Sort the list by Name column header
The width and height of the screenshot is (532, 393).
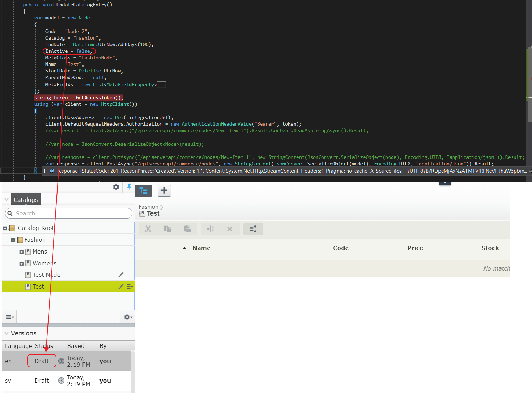coord(201,248)
